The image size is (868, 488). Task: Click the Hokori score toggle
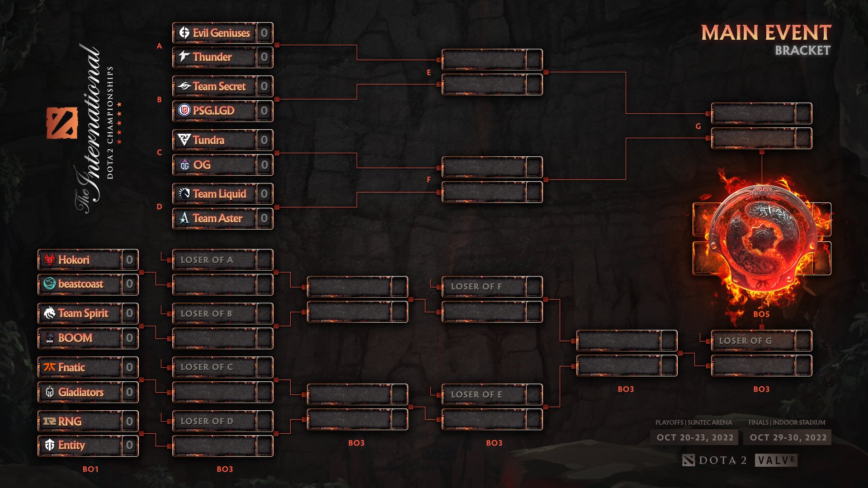131,259
